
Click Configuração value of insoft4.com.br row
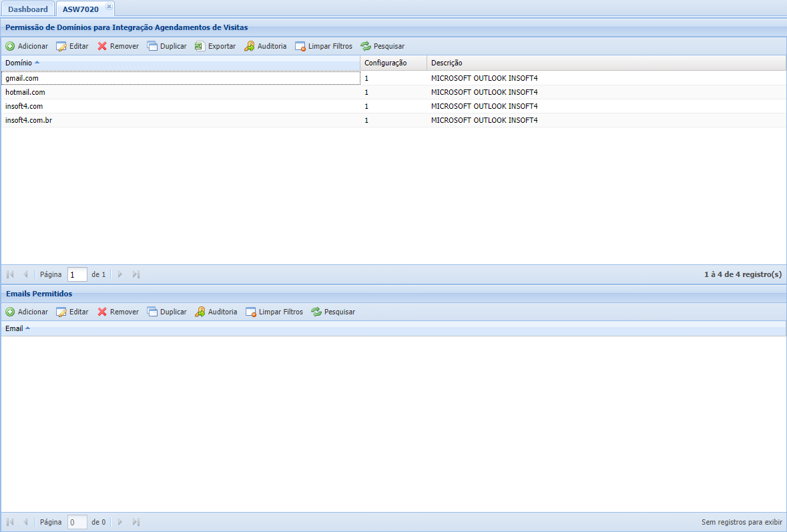[x=366, y=120]
